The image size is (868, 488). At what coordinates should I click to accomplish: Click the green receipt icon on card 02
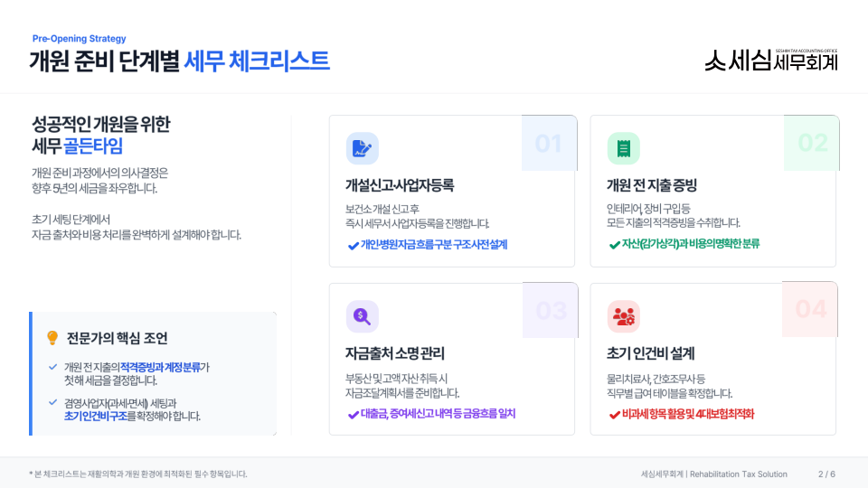click(623, 148)
